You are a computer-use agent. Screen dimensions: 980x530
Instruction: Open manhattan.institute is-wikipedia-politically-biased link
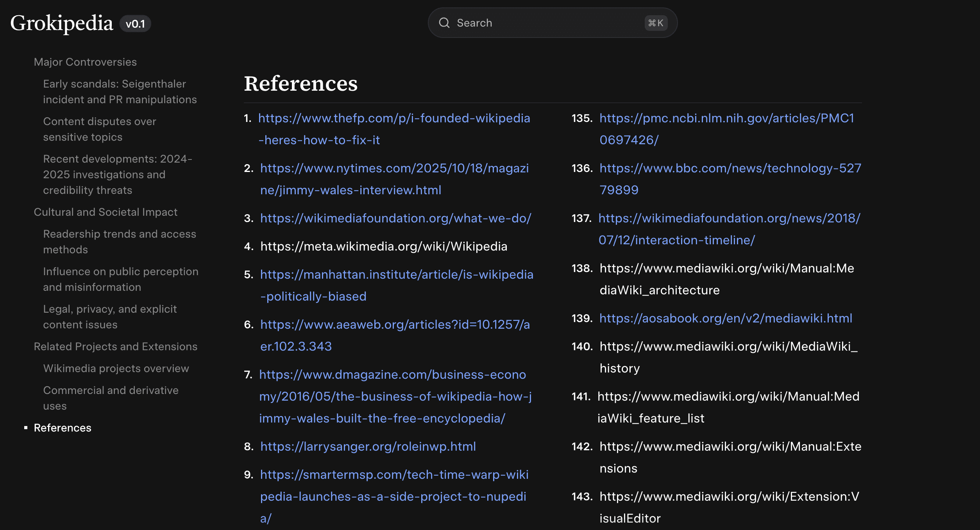(397, 285)
